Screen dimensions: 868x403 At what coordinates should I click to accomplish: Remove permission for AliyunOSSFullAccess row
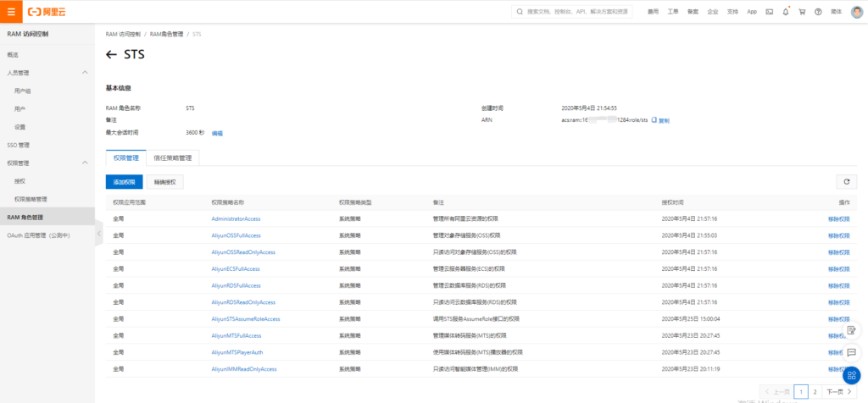(838, 235)
